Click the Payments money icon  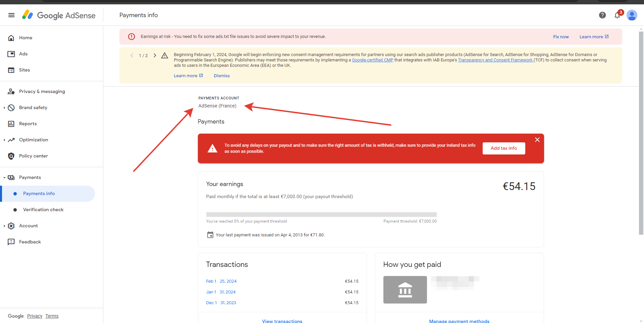point(11,177)
